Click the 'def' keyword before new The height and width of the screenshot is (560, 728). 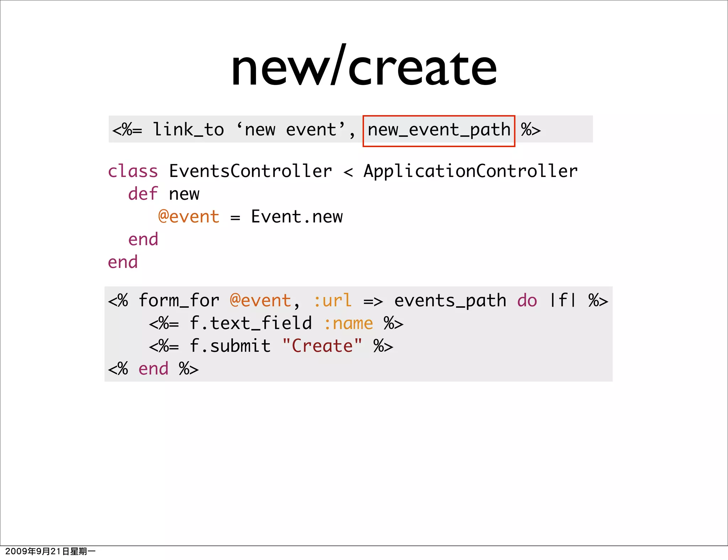143,194
